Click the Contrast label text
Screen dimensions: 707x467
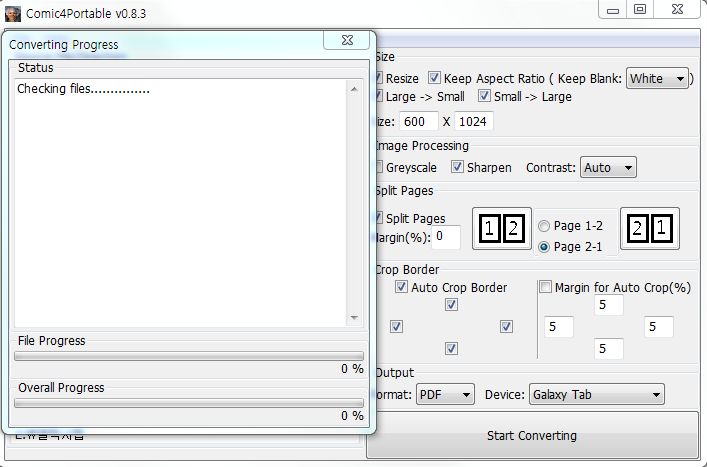[551, 168]
